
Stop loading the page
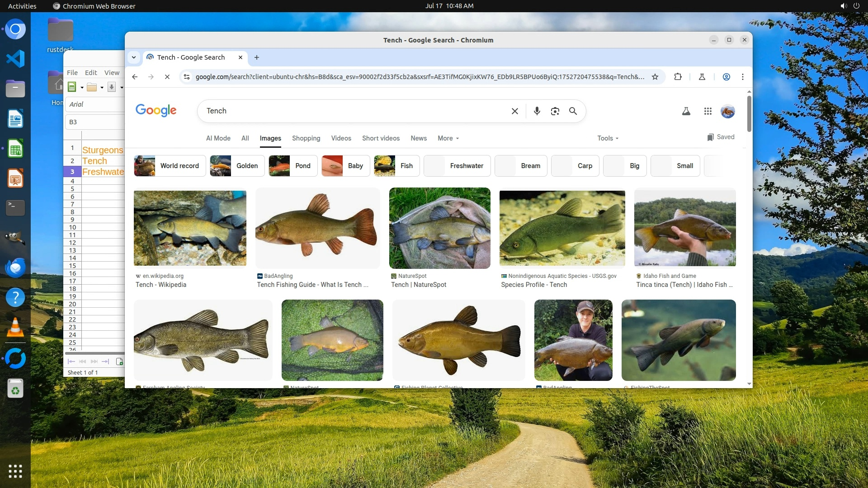tap(167, 77)
